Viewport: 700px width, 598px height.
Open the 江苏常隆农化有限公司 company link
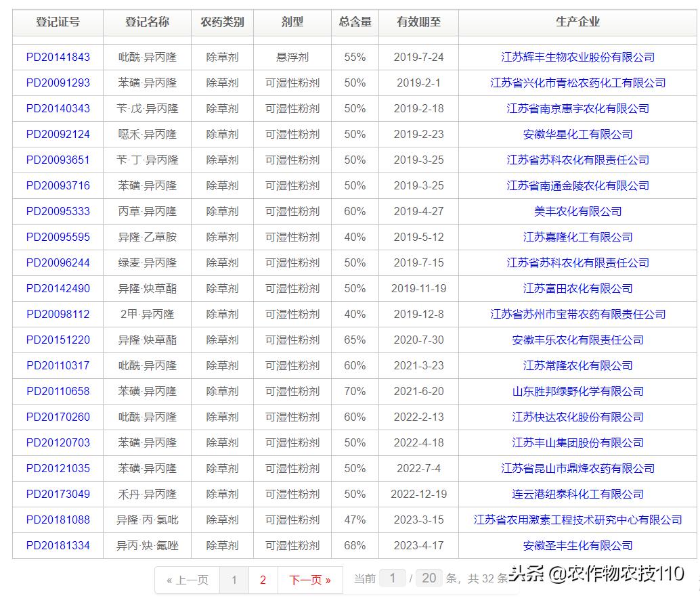point(576,366)
